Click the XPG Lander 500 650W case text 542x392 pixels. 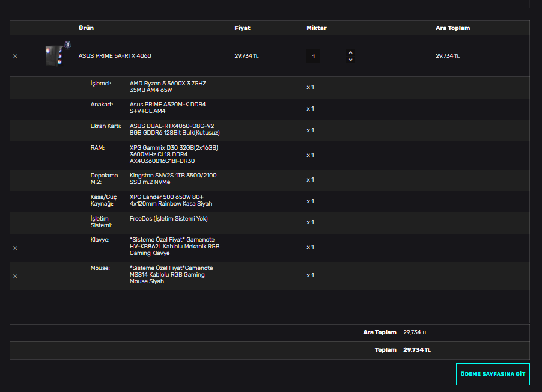(x=171, y=200)
